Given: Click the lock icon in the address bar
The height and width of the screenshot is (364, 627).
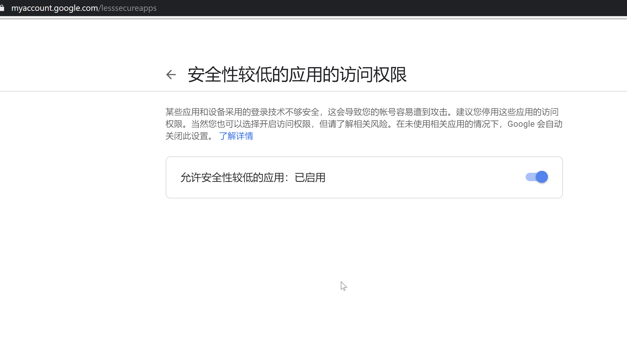Looking at the screenshot, I should tap(2, 8).
